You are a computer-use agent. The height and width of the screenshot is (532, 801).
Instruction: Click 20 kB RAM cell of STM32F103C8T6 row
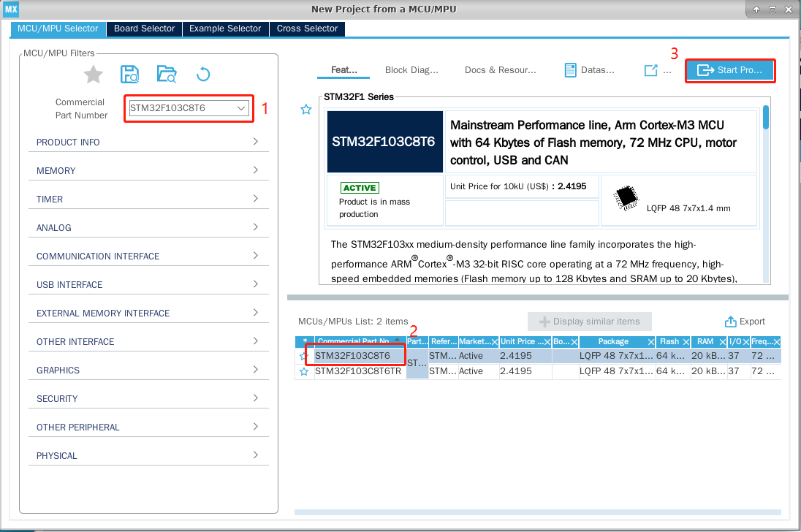pyautogui.click(x=708, y=356)
